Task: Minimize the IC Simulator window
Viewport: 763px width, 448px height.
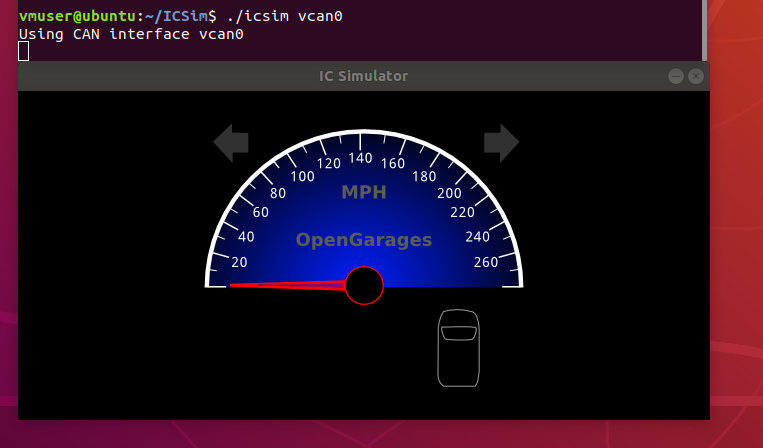Action: tap(675, 76)
